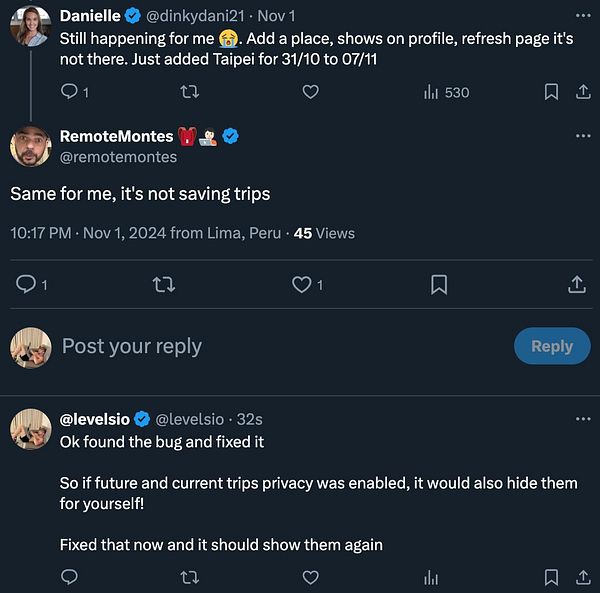600x593 pixels.
Task: Bookmark Danielle's tweet
Action: coord(551,92)
